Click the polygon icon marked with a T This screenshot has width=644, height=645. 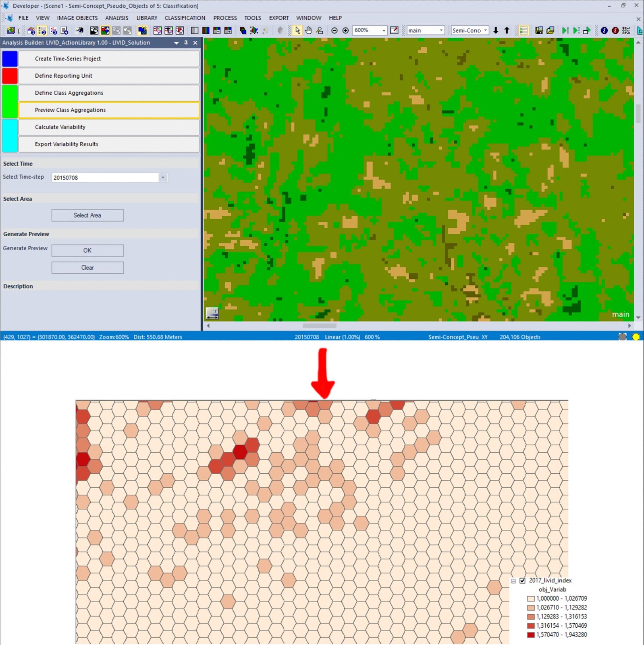click(x=168, y=31)
